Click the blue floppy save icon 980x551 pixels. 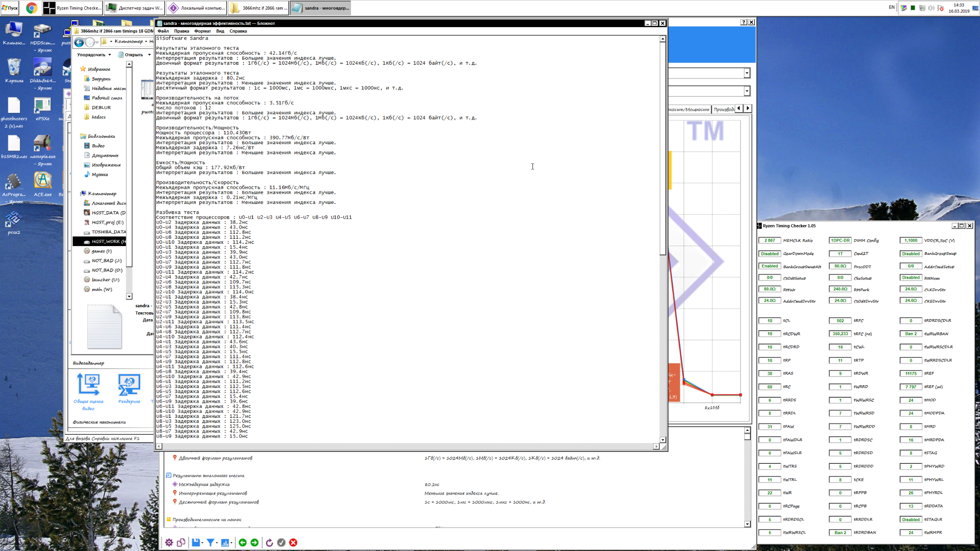[x=196, y=542]
